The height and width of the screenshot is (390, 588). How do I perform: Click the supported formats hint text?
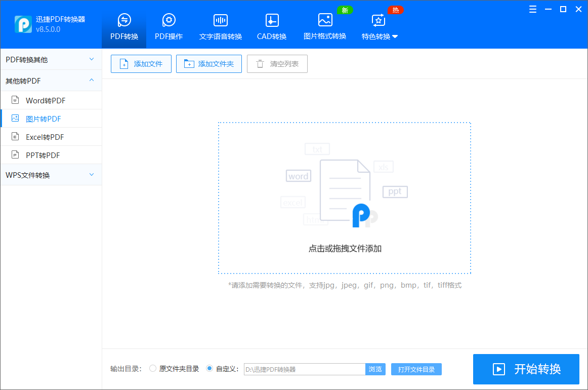(x=345, y=285)
